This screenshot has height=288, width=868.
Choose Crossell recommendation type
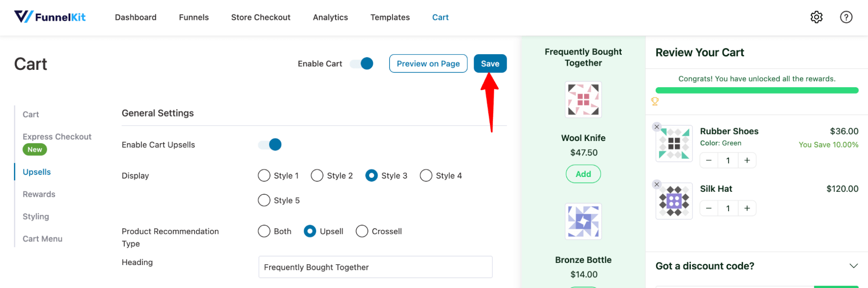[x=379, y=231]
